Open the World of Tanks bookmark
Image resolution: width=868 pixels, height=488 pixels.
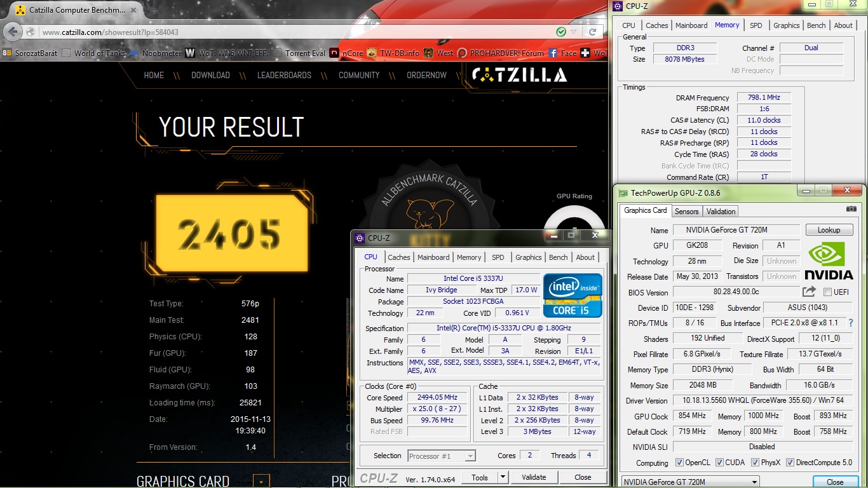point(93,53)
